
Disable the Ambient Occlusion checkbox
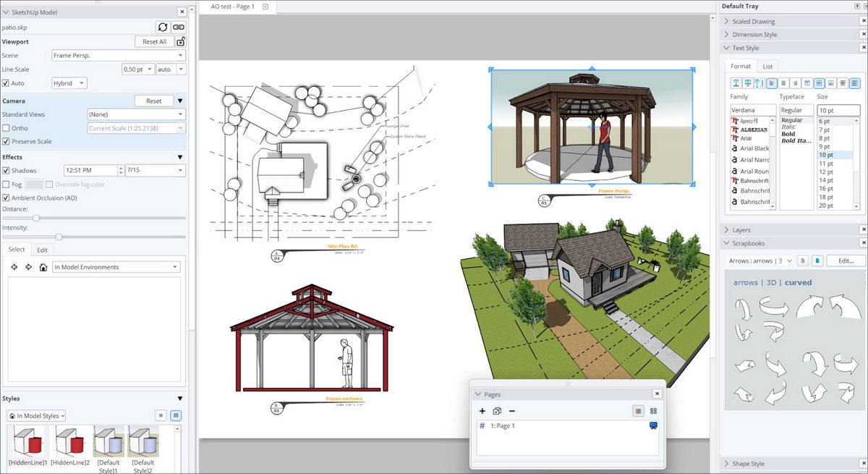[x=7, y=198]
